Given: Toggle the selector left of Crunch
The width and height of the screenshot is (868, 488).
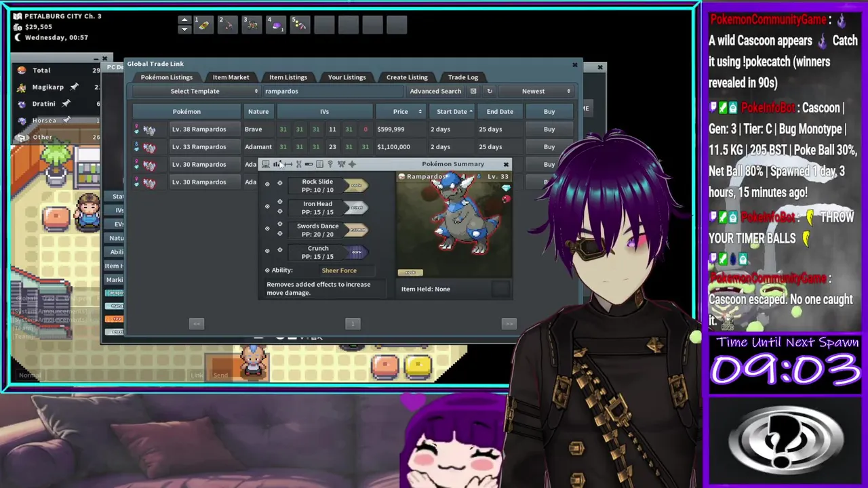Looking at the screenshot, I should (267, 251).
